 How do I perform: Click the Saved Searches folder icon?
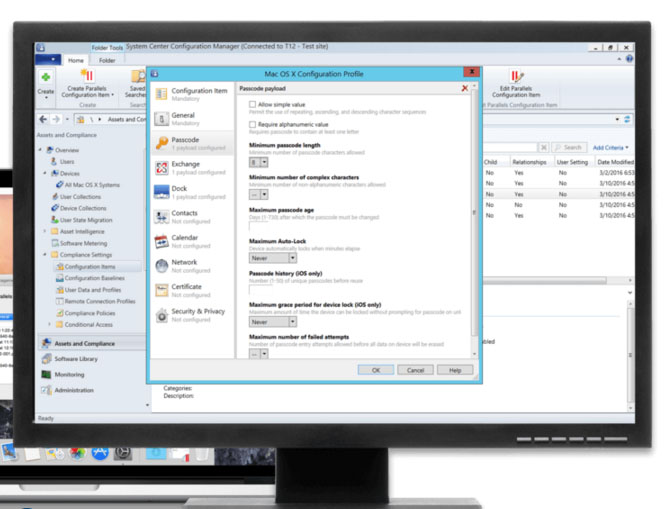point(138,76)
